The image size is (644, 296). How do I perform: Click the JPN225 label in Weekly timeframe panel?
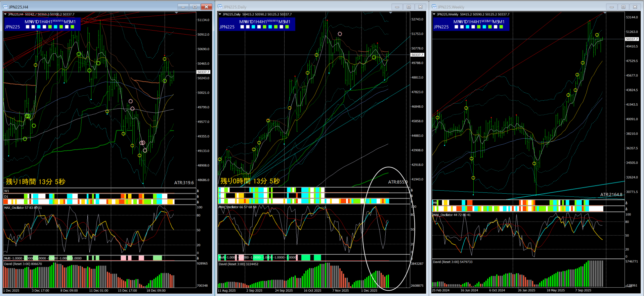(441, 27)
